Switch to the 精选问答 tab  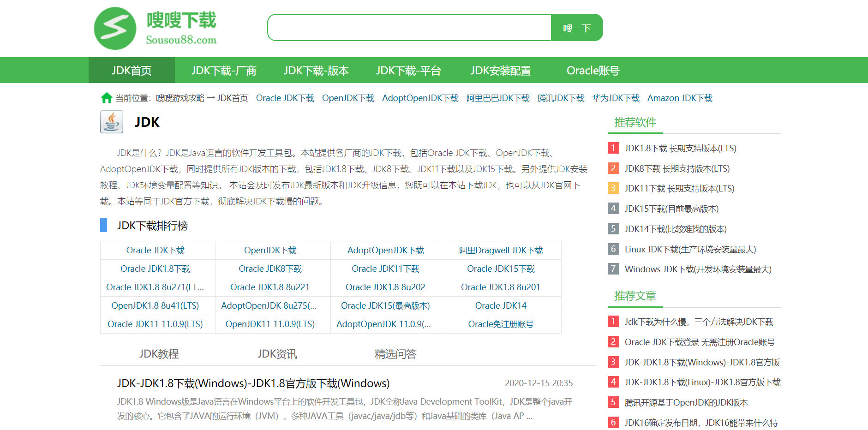tap(395, 354)
